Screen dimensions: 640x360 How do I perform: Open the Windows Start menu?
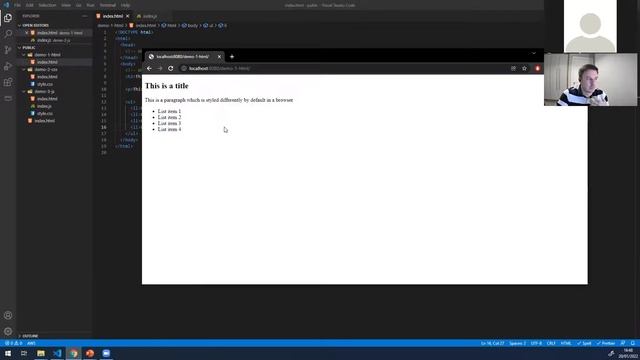8,353
